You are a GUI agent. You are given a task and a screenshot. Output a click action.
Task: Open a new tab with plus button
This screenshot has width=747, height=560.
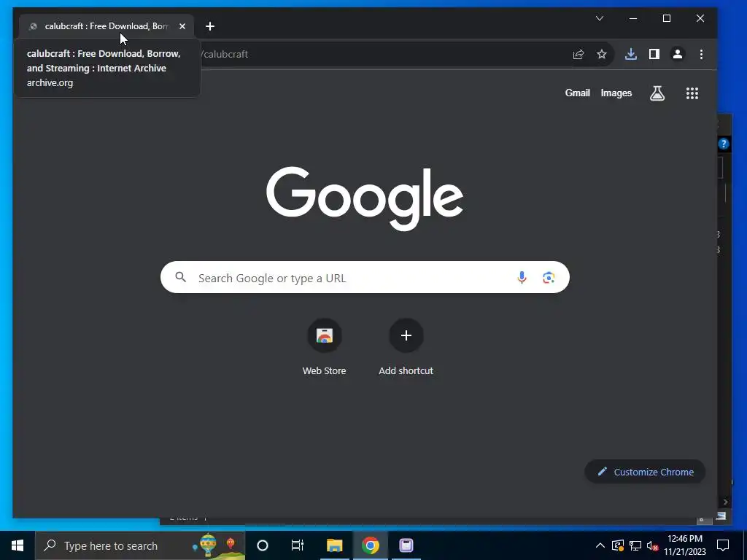pyautogui.click(x=210, y=26)
